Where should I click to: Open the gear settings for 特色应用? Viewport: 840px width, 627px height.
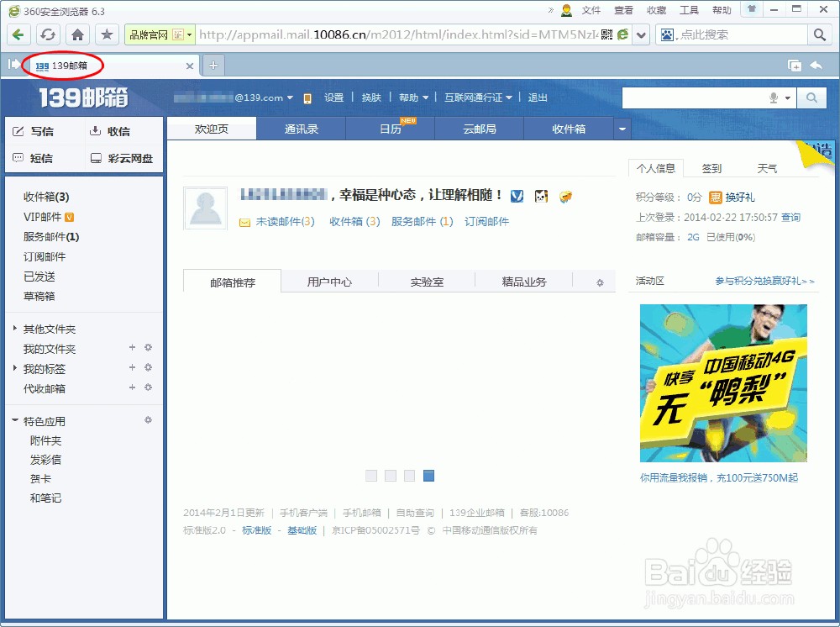(x=149, y=419)
